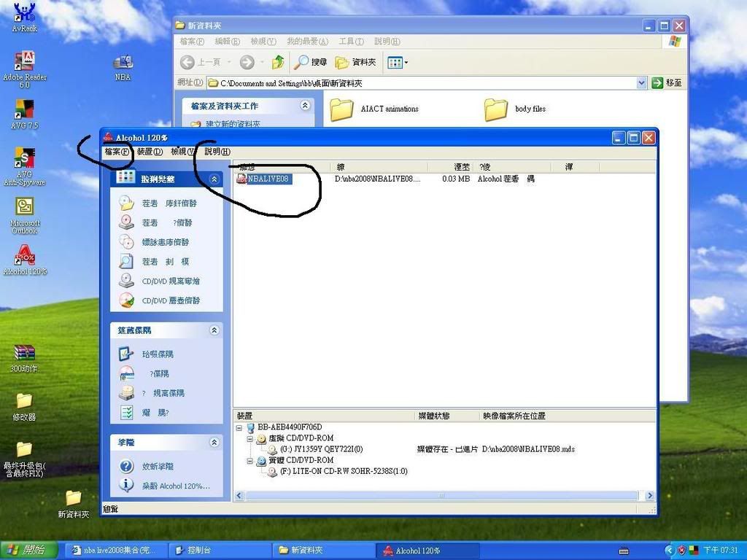The image size is (747, 560).
Task: Select the body files folder in Explorer
Action: (515, 109)
